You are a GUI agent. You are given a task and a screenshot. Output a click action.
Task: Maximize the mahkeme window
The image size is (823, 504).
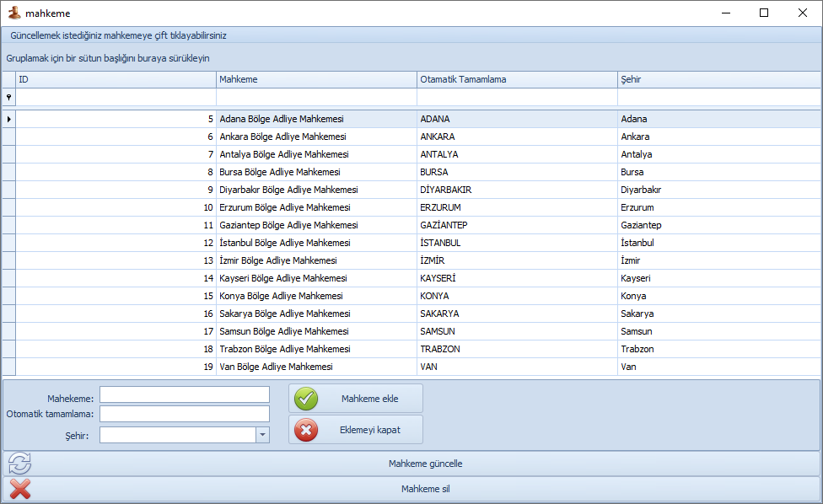tap(764, 13)
